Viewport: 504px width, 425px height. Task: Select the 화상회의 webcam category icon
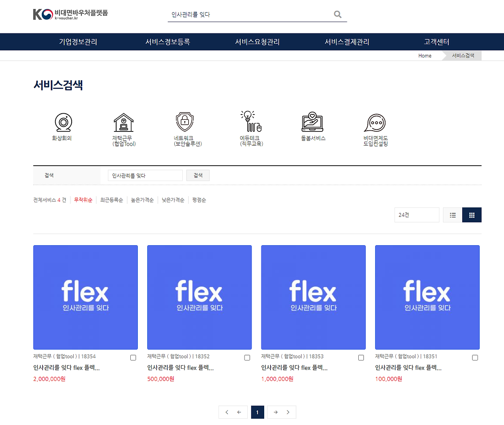[63, 122]
